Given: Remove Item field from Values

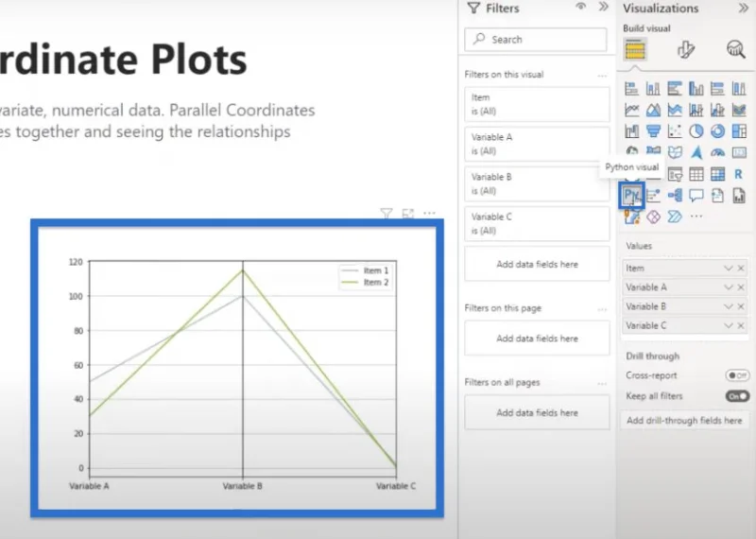Looking at the screenshot, I should [741, 269].
